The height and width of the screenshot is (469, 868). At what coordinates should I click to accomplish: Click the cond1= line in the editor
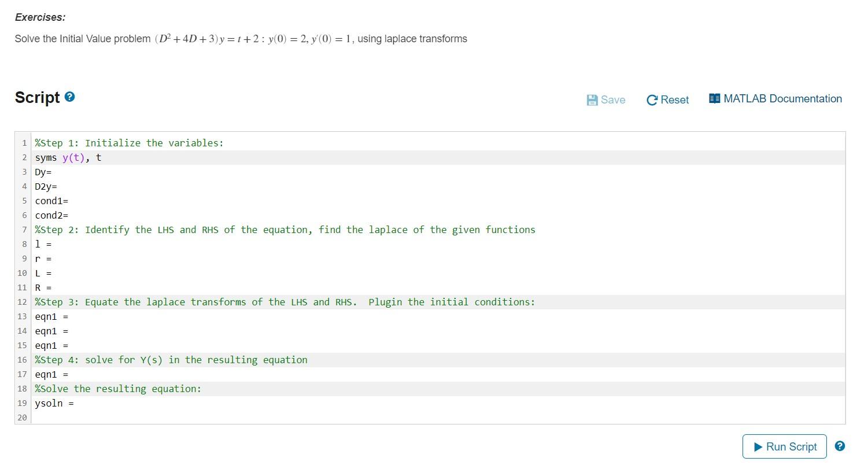(51, 201)
